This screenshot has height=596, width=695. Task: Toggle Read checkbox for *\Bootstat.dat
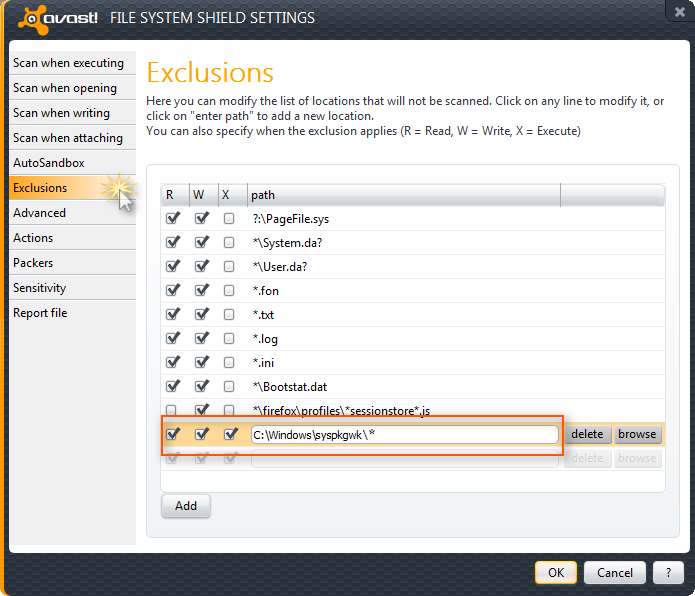pyautogui.click(x=172, y=386)
